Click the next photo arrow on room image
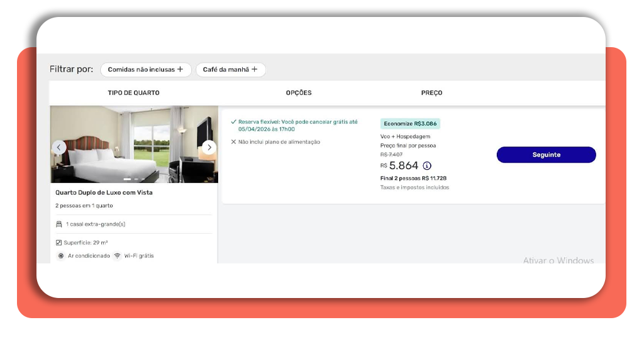The image size is (644, 337). 209,147
